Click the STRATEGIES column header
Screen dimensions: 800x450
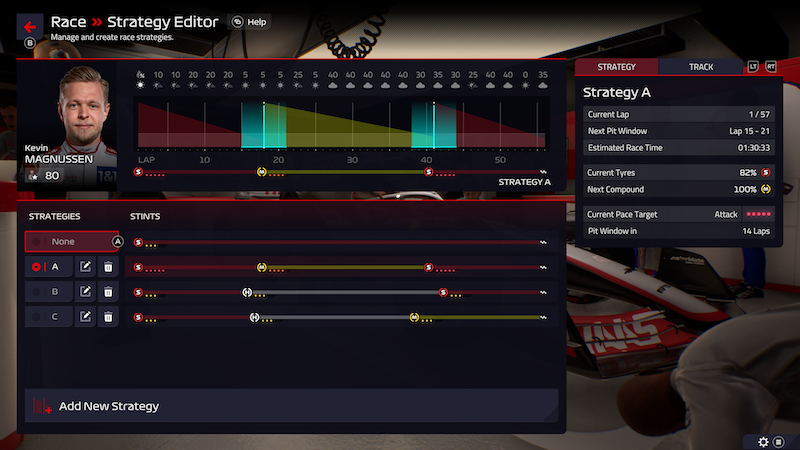55,216
